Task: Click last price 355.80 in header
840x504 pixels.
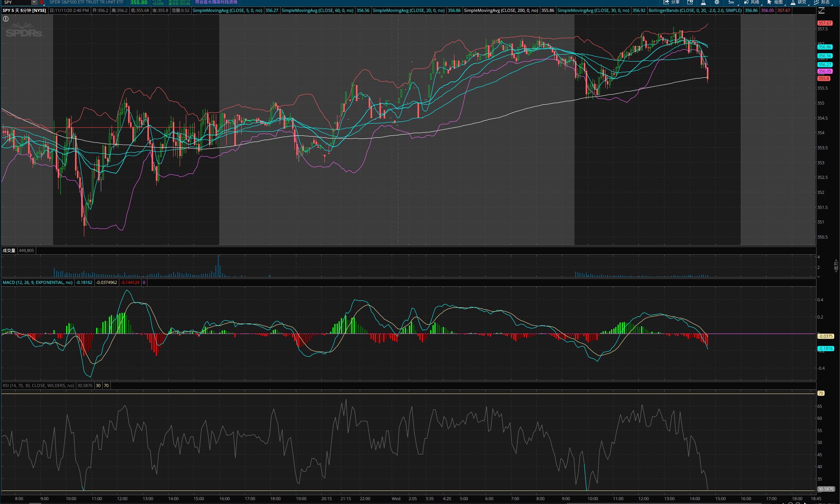Action: 139,2
